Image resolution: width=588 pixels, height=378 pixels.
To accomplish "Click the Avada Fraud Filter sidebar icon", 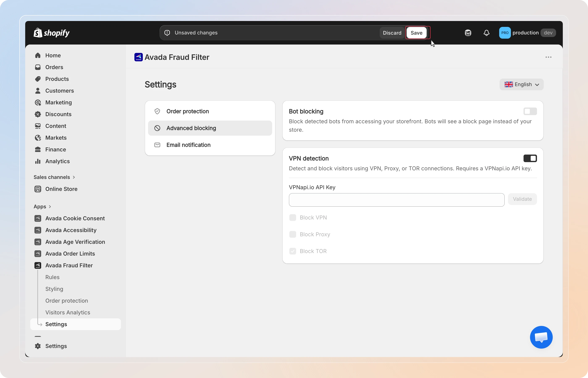I will (38, 266).
